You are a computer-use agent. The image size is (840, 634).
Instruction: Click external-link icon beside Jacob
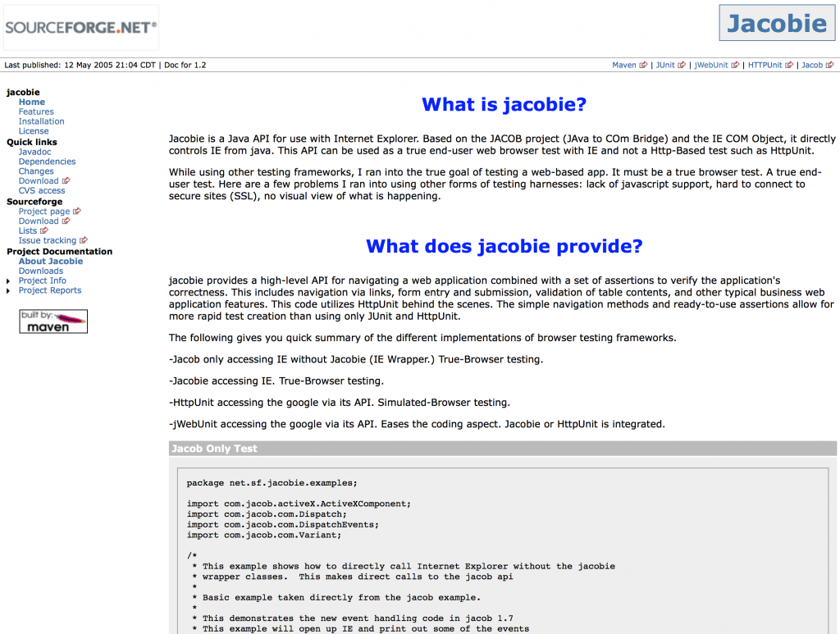click(x=830, y=66)
